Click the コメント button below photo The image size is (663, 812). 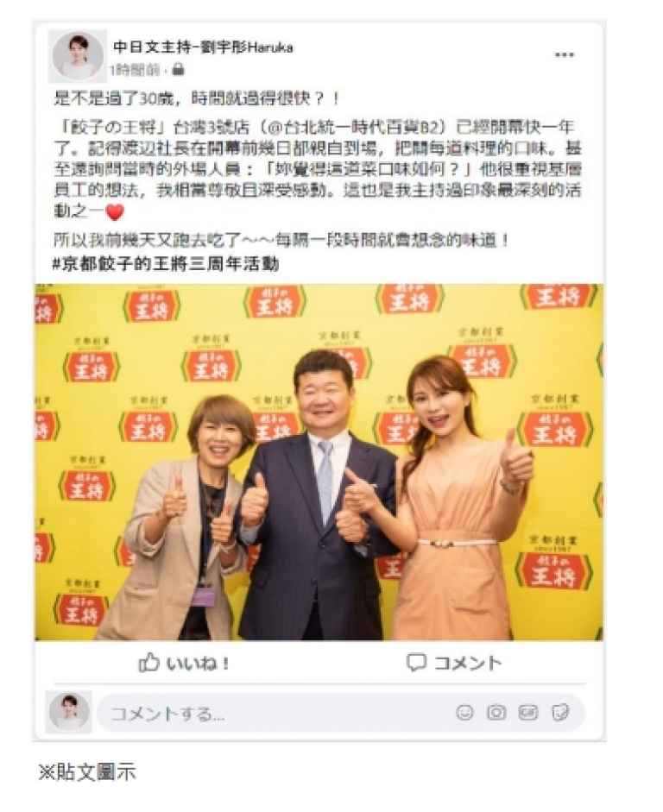(454, 663)
